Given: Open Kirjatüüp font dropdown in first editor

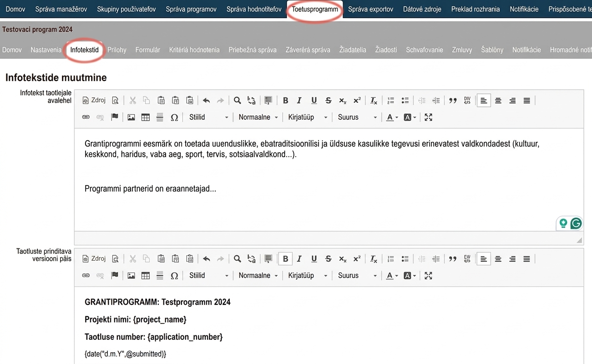Looking at the screenshot, I should point(308,117).
